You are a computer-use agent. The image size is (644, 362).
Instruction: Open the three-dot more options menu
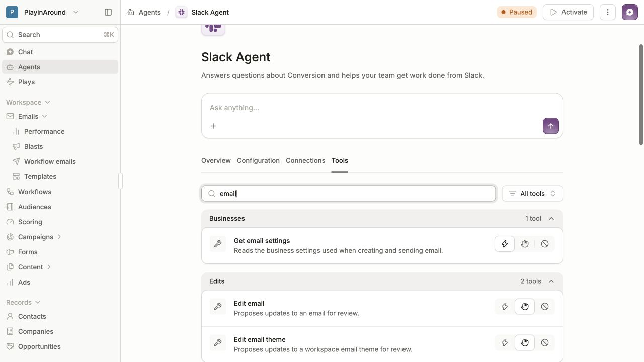pos(608,12)
